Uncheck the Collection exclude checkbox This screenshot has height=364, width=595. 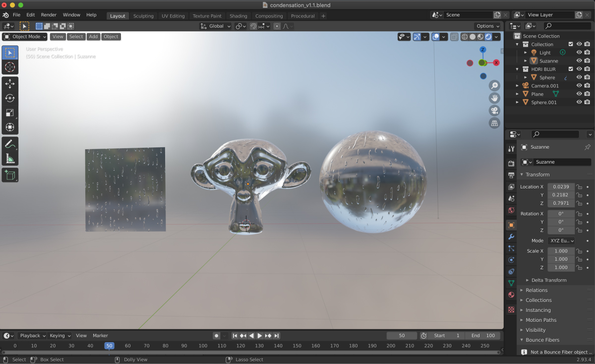[571, 44]
